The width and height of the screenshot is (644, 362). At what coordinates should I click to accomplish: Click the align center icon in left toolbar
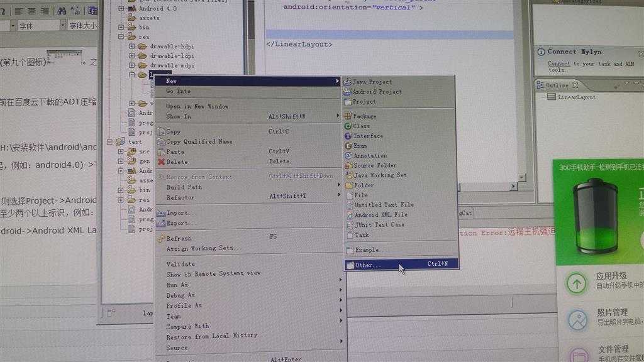31,11
